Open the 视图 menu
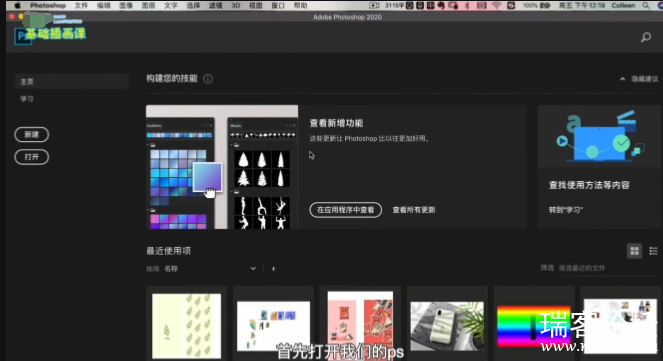This screenshot has width=663, height=361. [x=255, y=5]
